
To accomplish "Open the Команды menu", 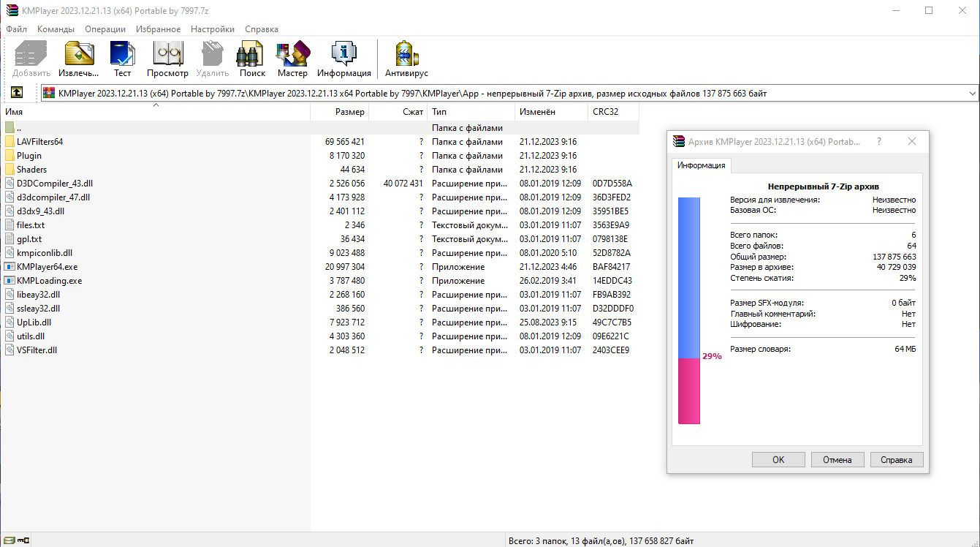I will click(56, 29).
